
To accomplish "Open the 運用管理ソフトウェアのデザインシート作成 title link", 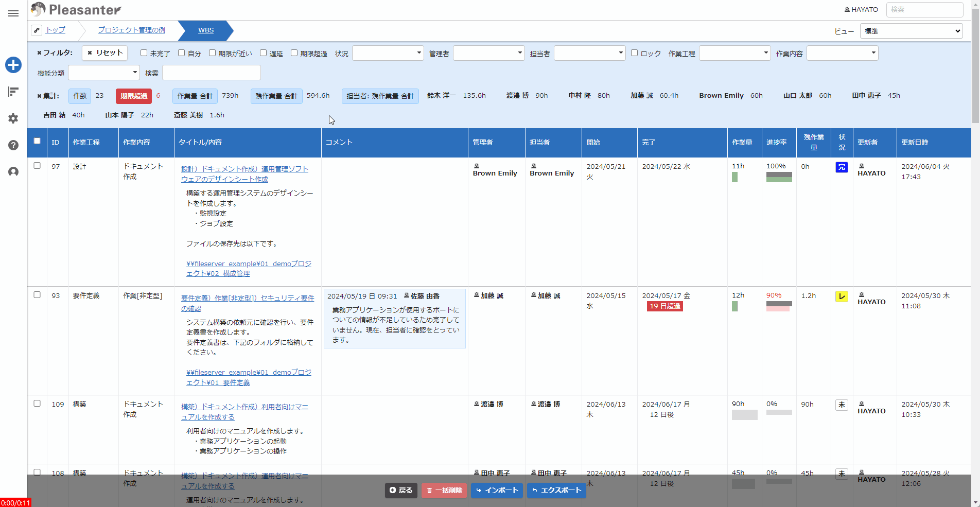I will point(244,174).
